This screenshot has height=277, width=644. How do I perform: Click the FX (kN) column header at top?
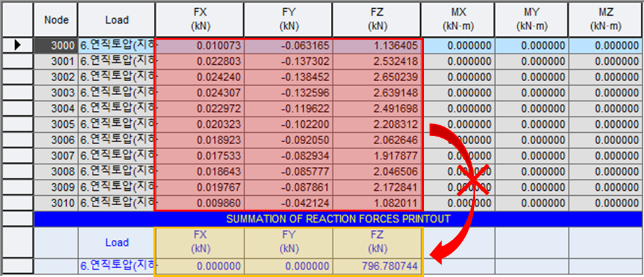(199, 20)
